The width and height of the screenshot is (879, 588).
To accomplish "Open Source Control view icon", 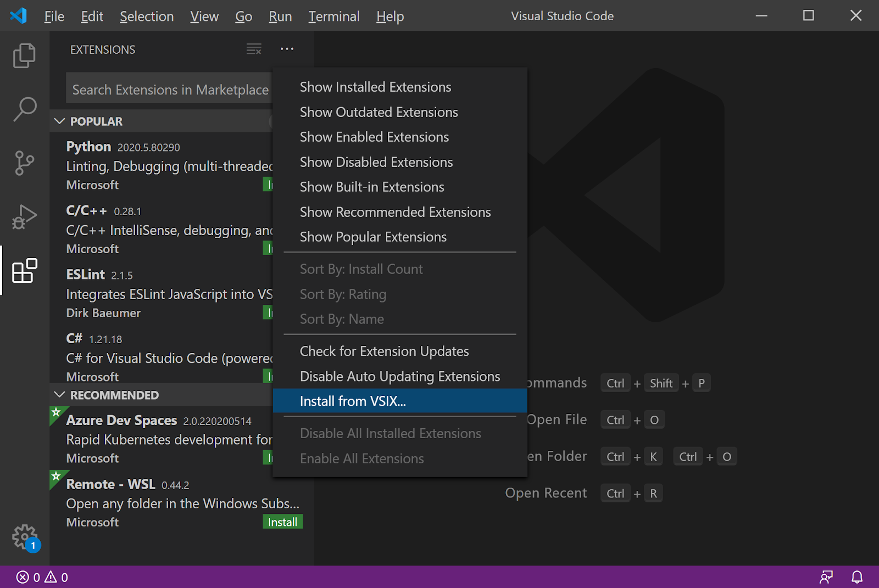I will pos(25,163).
